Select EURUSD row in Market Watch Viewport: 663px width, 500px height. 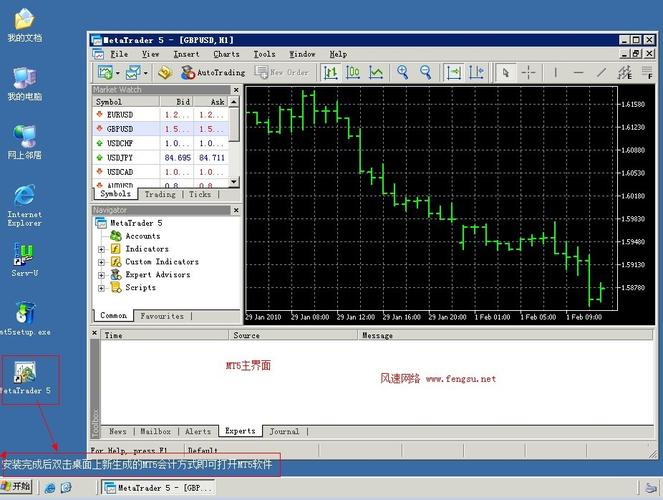pyautogui.click(x=161, y=115)
